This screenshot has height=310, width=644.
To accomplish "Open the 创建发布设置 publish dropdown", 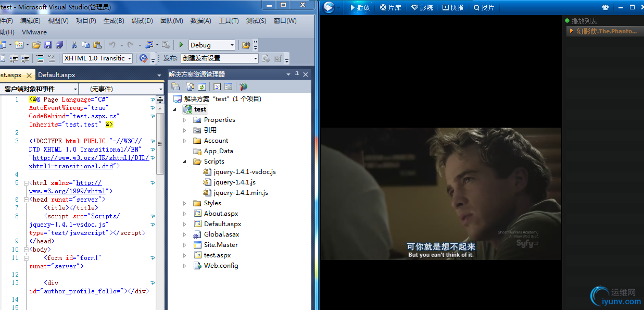I will pyautogui.click(x=255, y=58).
